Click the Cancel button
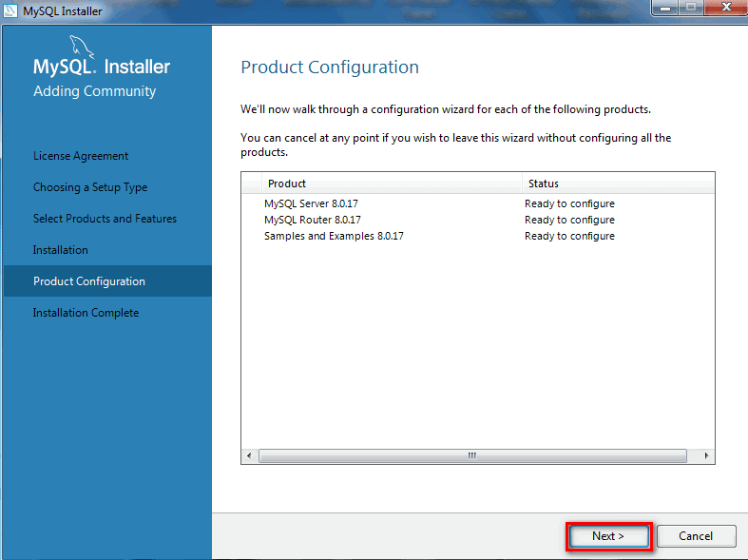The image size is (748, 560). (x=696, y=536)
